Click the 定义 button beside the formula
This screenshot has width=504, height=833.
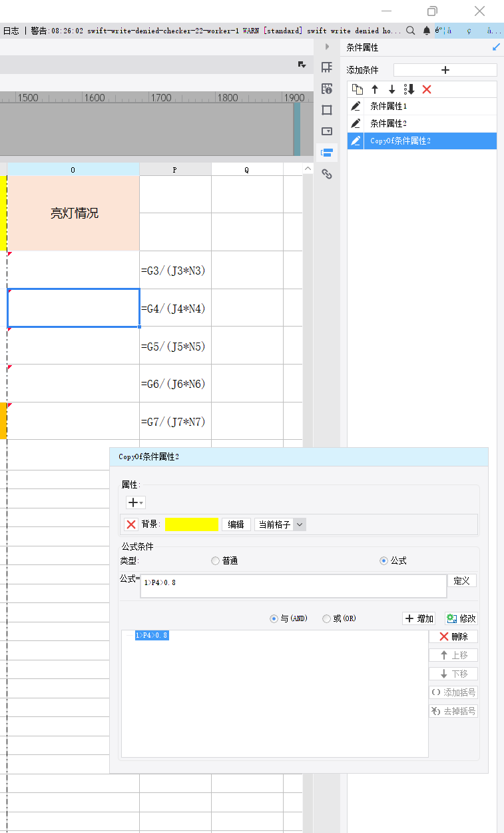[461, 580]
